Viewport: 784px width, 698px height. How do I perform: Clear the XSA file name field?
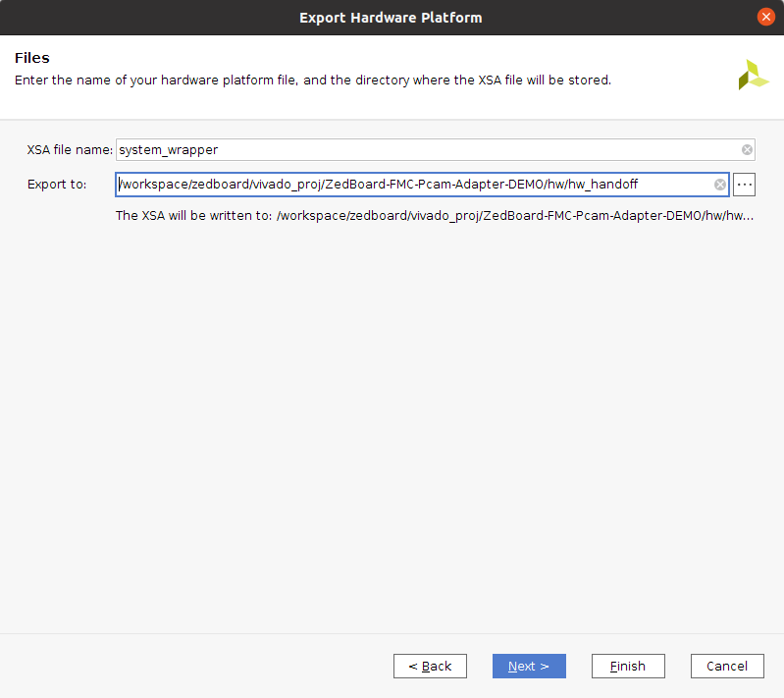tap(747, 149)
